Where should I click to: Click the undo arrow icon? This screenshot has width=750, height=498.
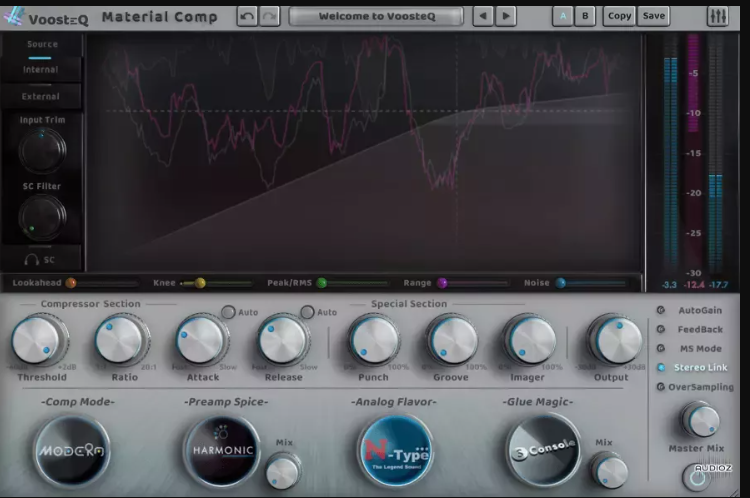click(247, 16)
